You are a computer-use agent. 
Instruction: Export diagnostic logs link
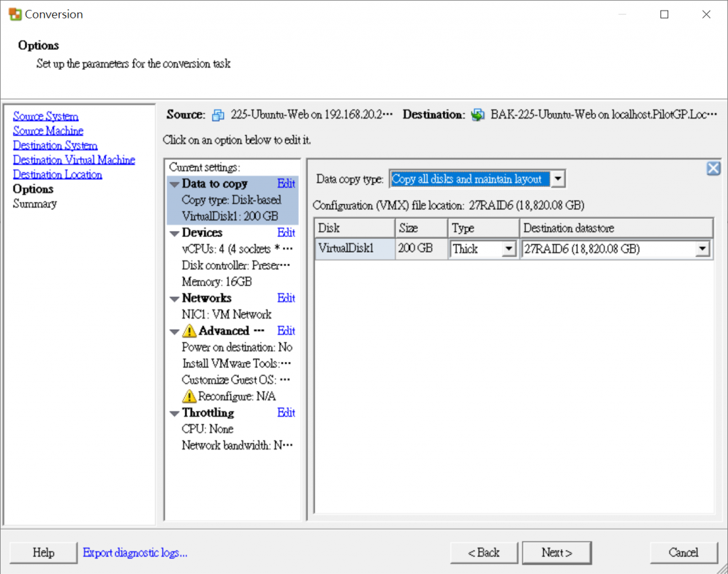coord(134,553)
